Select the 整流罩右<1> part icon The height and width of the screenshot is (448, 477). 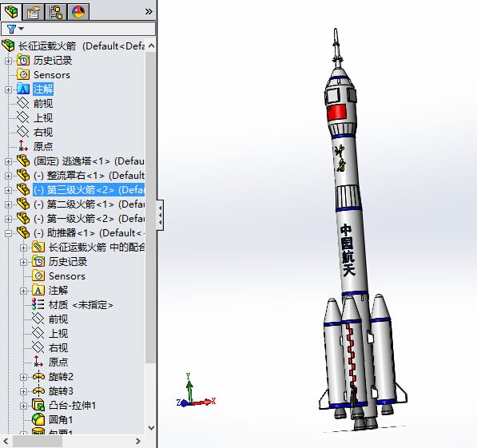tap(23, 175)
